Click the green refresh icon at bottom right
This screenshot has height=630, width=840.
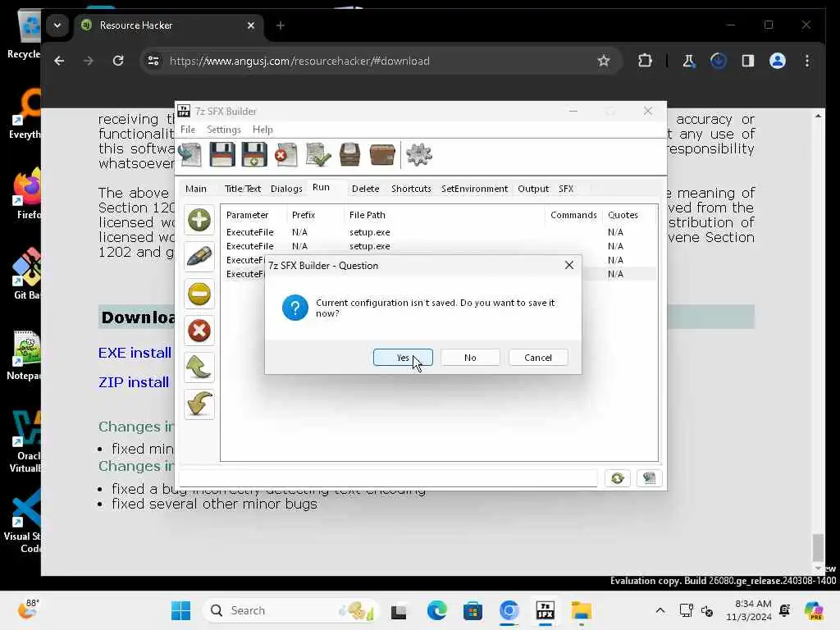617,478
